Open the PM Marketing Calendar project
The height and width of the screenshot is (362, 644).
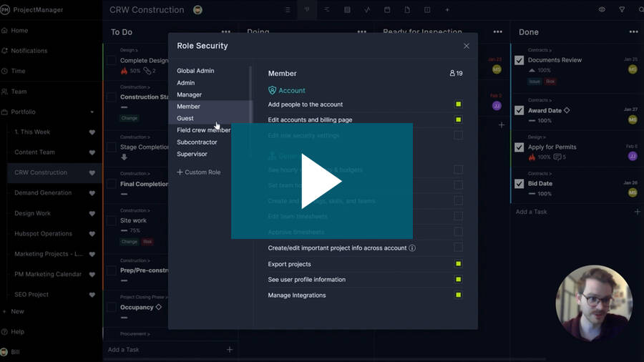48,274
